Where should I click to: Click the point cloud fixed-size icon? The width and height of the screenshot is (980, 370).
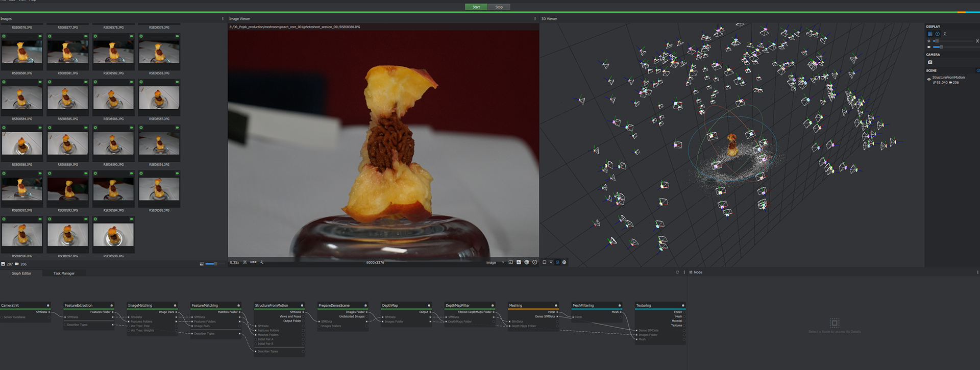[977, 41]
